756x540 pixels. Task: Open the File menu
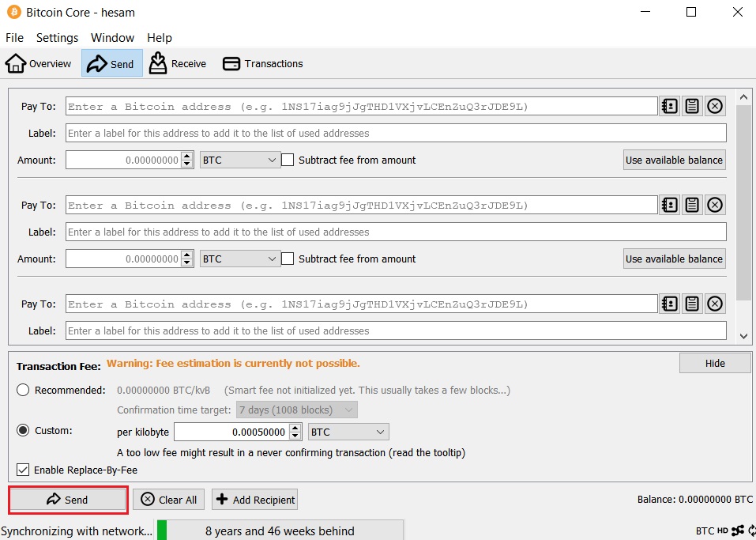(x=14, y=38)
